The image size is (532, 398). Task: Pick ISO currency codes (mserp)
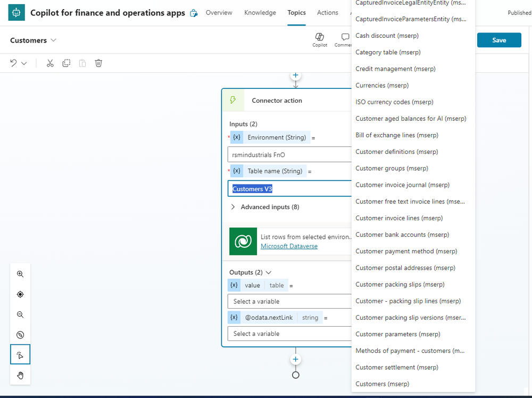click(413, 102)
